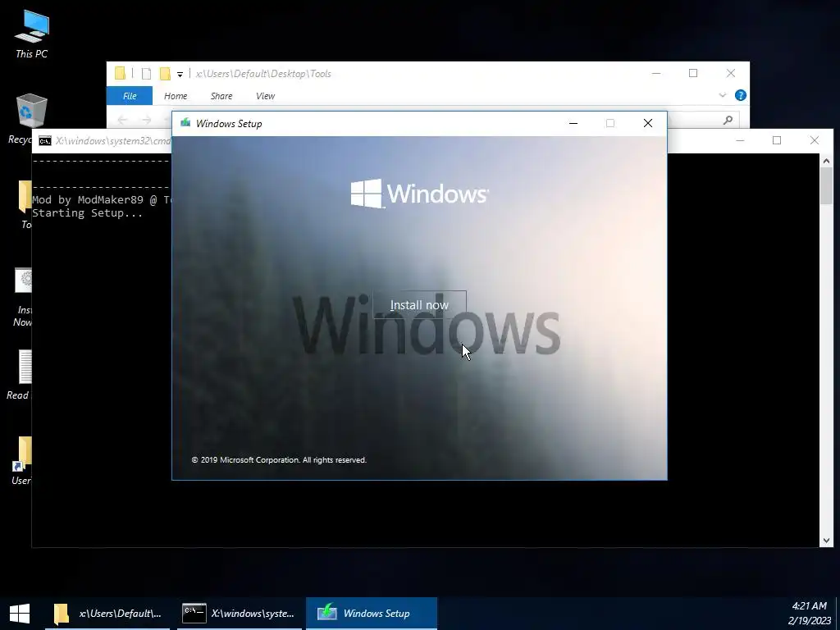The image size is (840, 630).
Task: Maximize the cmd window
Action: coord(777,140)
